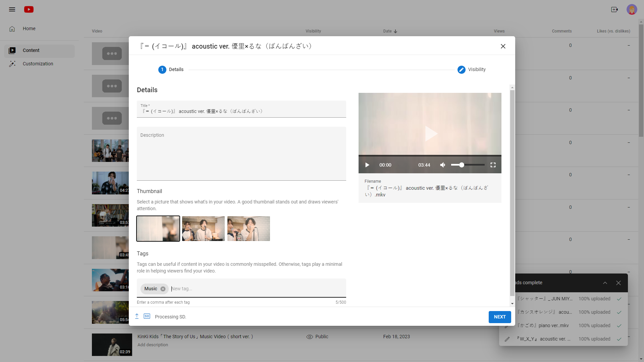Click Add description link
This screenshot has height=362, width=644.
click(x=153, y=345)
